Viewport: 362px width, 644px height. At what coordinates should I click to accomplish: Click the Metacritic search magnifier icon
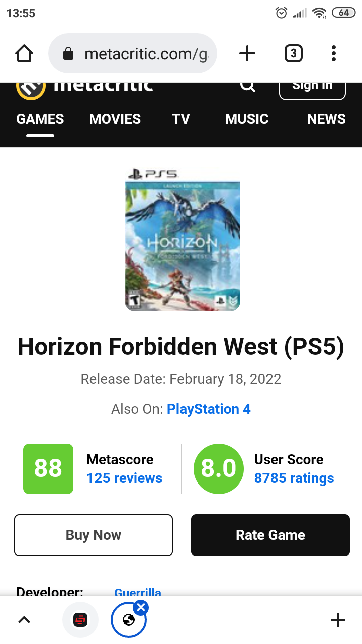coord(247,86)
